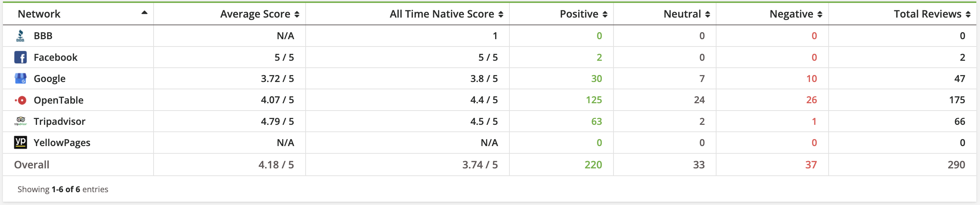Image resolution: width=980 pixels, height=205 pixels.
Task: Sort table by Total Reviews header
Action: (x=932, y=14)
